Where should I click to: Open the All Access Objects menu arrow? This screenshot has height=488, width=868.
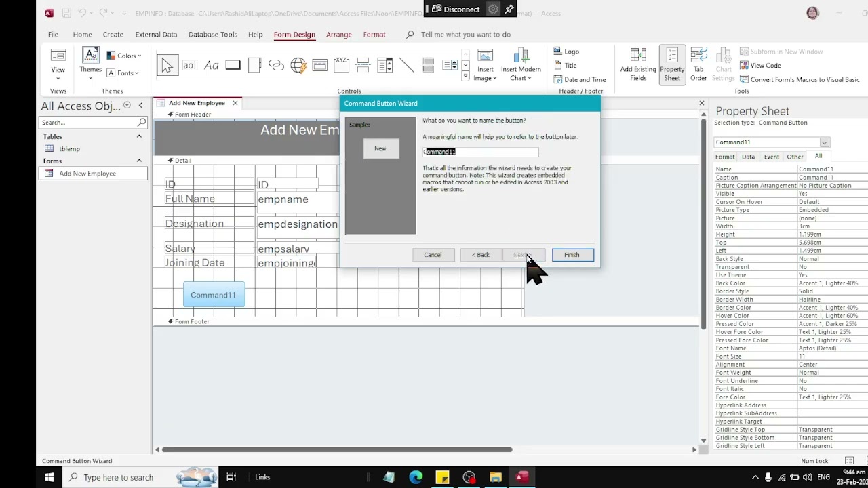point(127,106)
